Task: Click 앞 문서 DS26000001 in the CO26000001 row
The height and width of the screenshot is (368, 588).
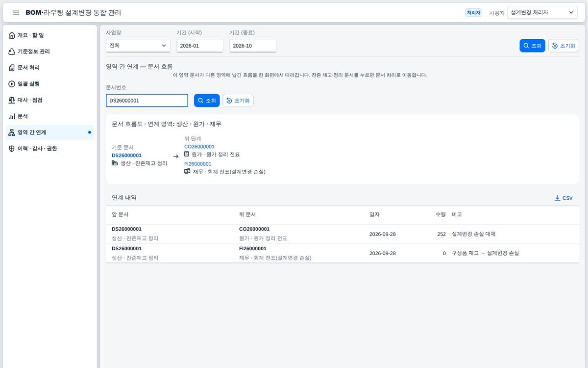Action: point(126,229)
